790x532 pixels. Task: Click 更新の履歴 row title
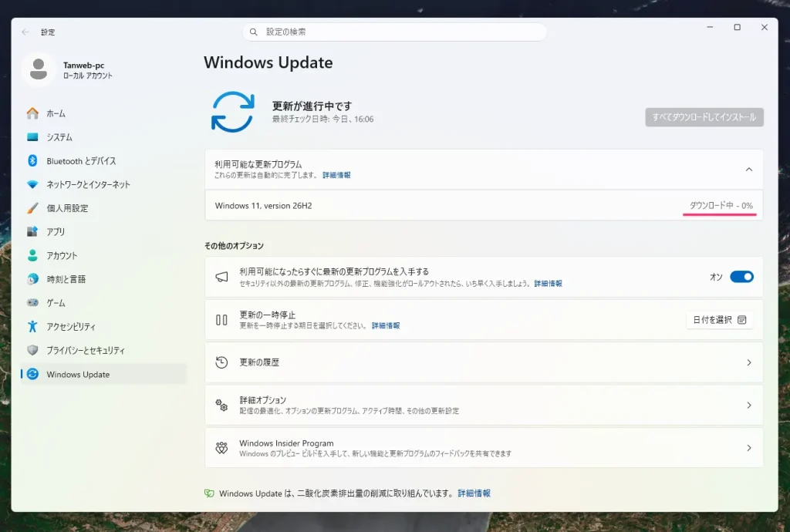259,362
